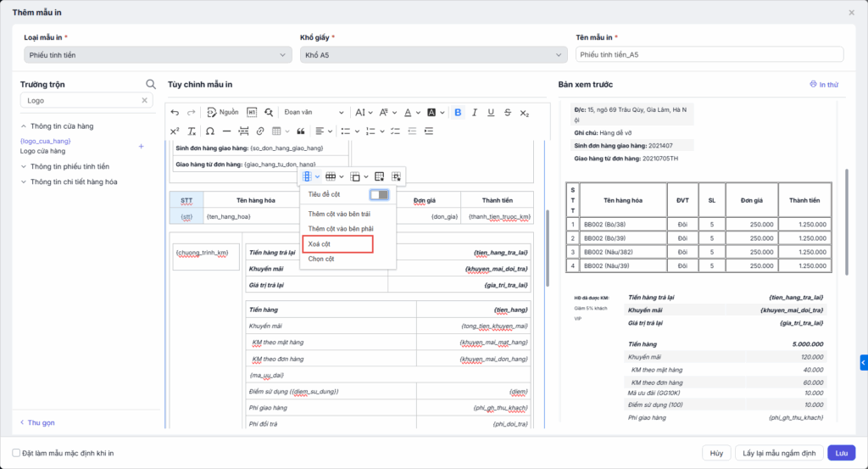Select Chọn cột menu entry

(321, 259)
